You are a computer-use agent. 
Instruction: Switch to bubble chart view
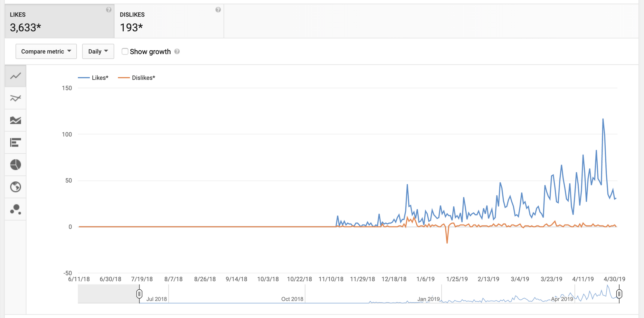point(15,209)
